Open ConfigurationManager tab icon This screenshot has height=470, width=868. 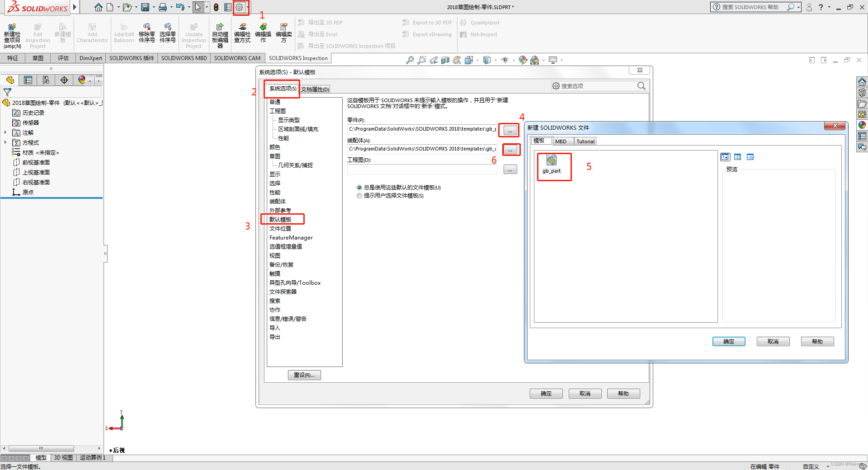[46, 80]
